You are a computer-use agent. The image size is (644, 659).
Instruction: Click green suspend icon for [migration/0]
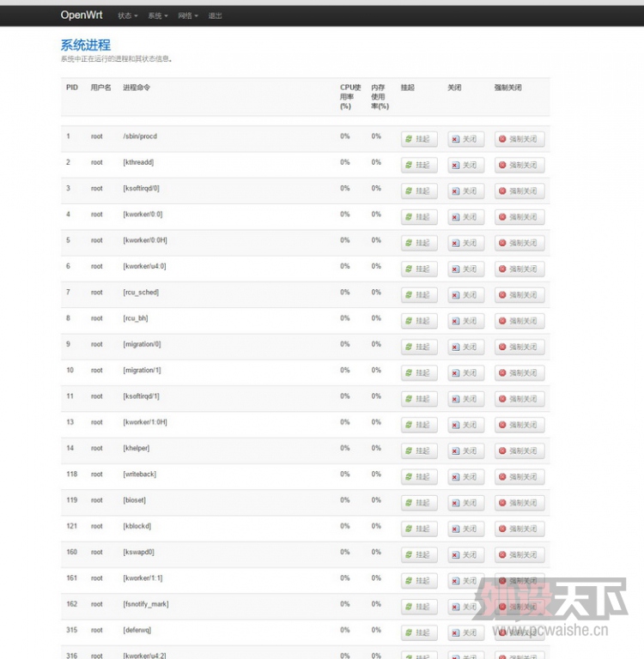(409, 347)
